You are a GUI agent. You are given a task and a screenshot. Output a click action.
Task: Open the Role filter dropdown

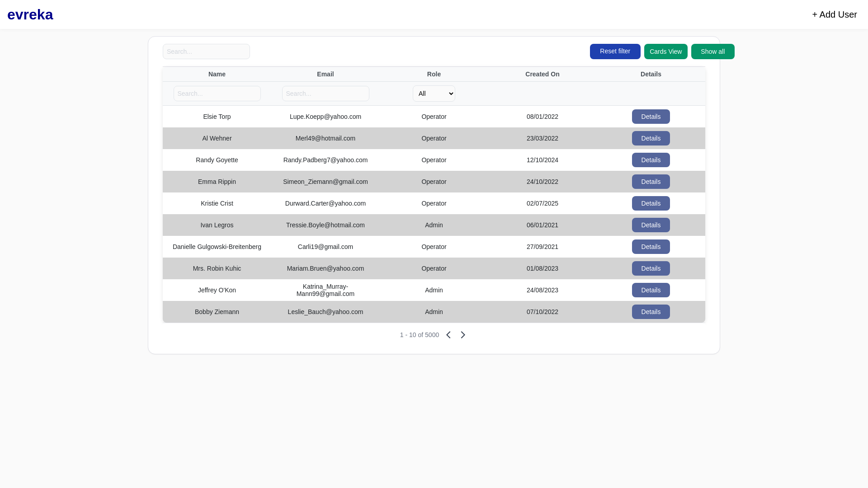(434, 94)
